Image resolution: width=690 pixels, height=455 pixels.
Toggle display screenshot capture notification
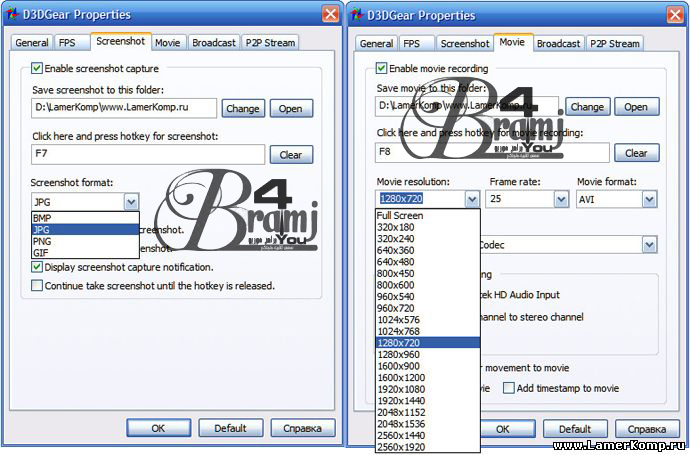(x=37, y=267)
